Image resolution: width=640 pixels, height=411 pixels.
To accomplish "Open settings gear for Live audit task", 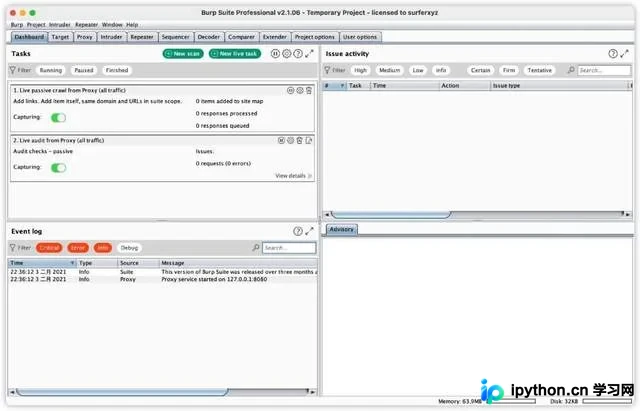I will pos(290,140).
